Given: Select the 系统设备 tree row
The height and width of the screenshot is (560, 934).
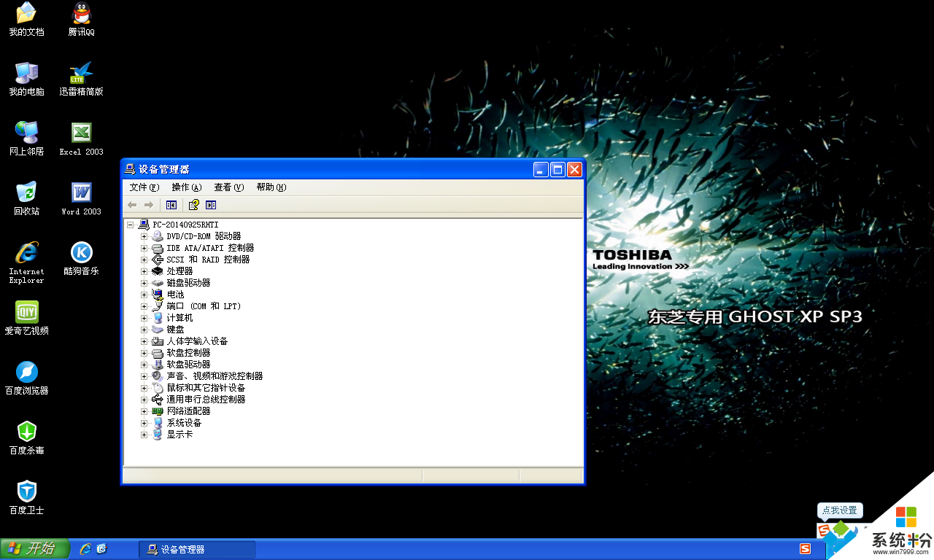Looking at the screenshot, I should 184,423.
